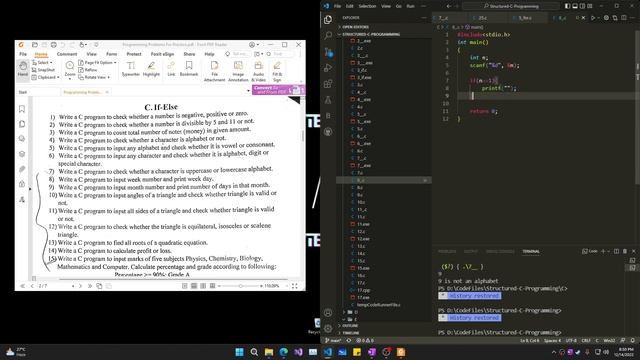Expand the Open Editors section

coord(384,27)
